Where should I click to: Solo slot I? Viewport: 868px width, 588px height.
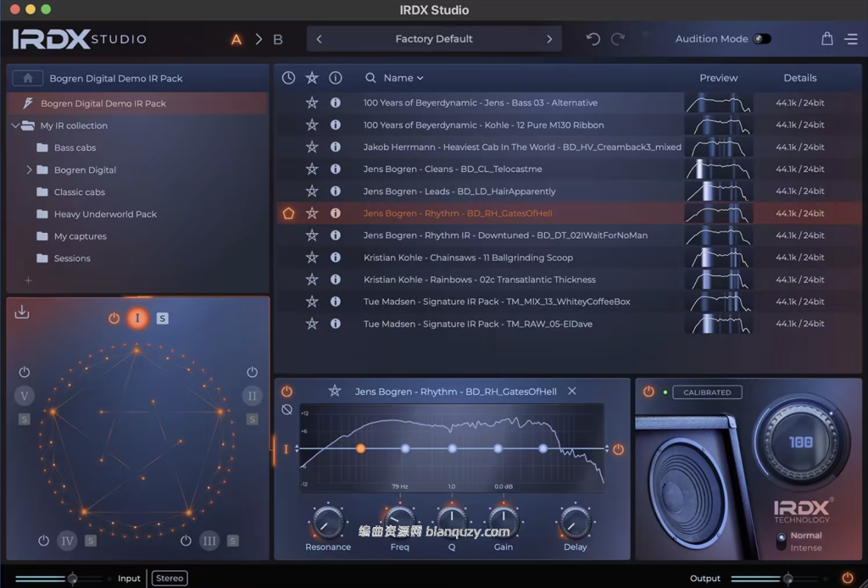pos(162,318)
